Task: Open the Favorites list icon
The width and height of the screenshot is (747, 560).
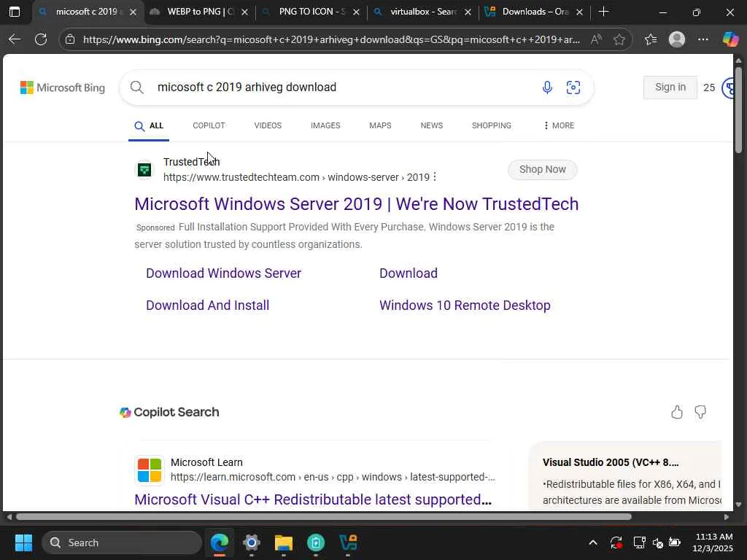Action: 651,39
